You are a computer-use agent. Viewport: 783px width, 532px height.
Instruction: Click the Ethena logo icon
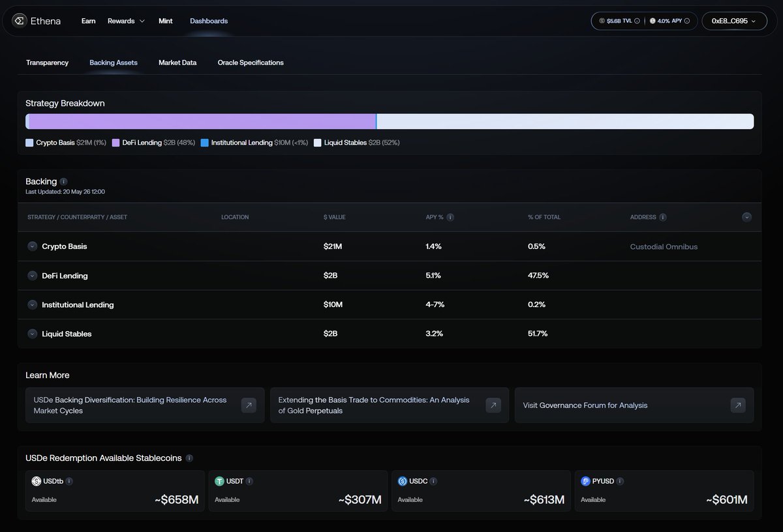(20, 21)
